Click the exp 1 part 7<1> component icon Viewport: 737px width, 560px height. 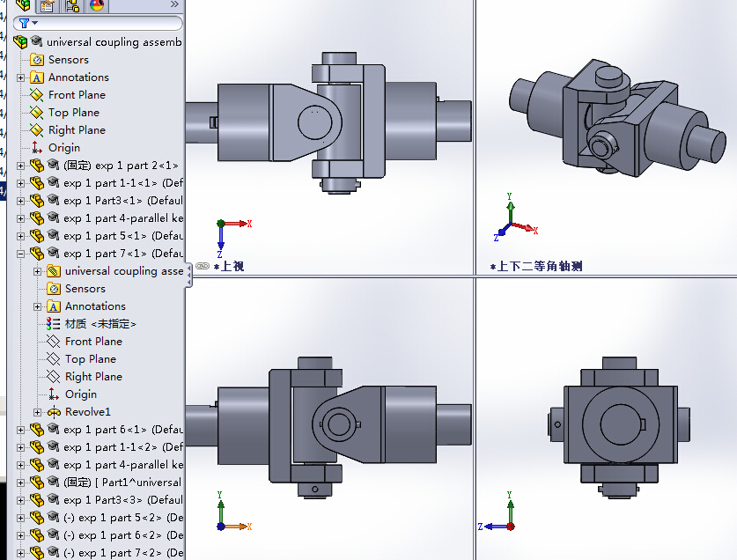(37, 254)
